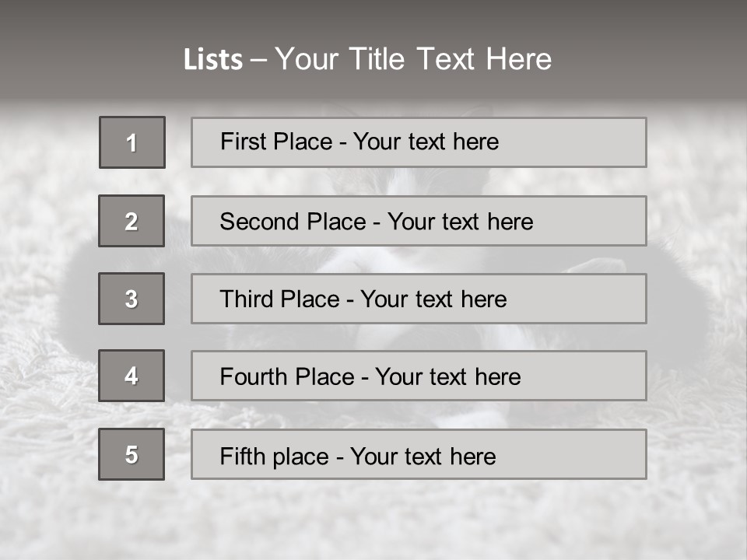The height and width of the screenshot is (560, 747).
Task: Click the bold word Lists in title
Action: point(212,59)
